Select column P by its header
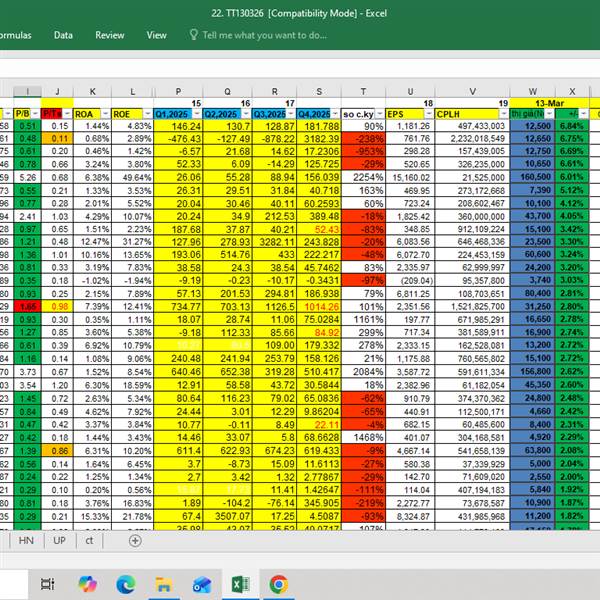 [x=178, y=91]
